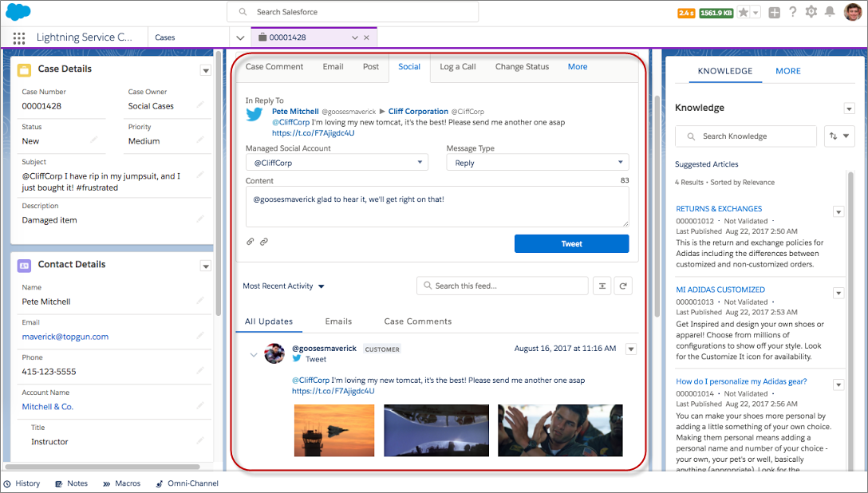Open Pete Mitchell profile link
868x493 pixels.
pyautogui.click(x=295, y=111)
